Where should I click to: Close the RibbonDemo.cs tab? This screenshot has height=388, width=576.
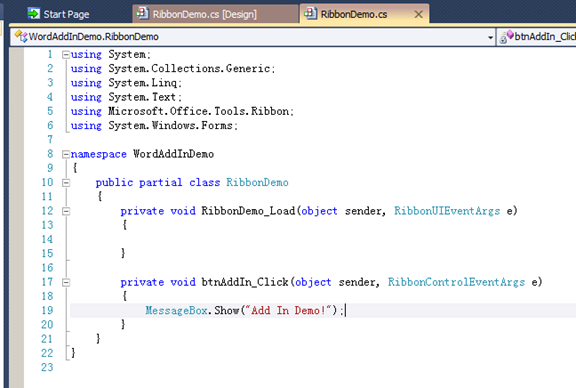tap(418, 14)
